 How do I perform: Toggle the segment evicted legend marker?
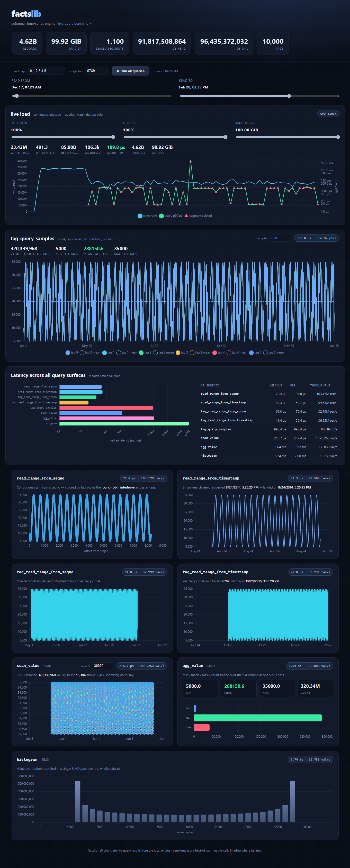point(198,216)
